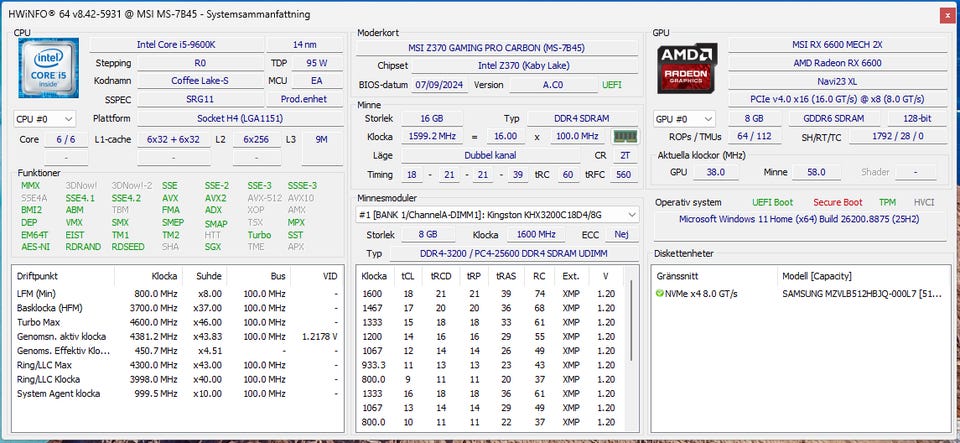Click the L3 9M cache value
Viewport: 960px width, 443px height.
[322, 140]
